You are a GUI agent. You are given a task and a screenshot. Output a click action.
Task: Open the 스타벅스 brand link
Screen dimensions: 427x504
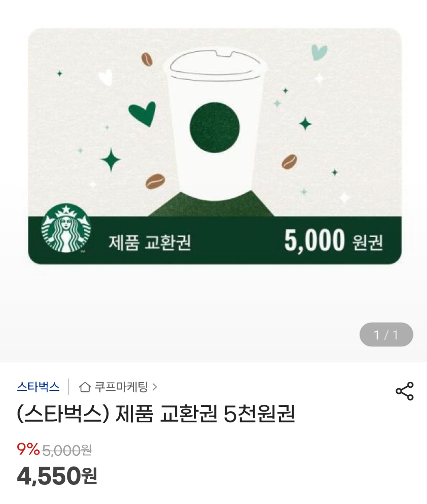point(38,387)
